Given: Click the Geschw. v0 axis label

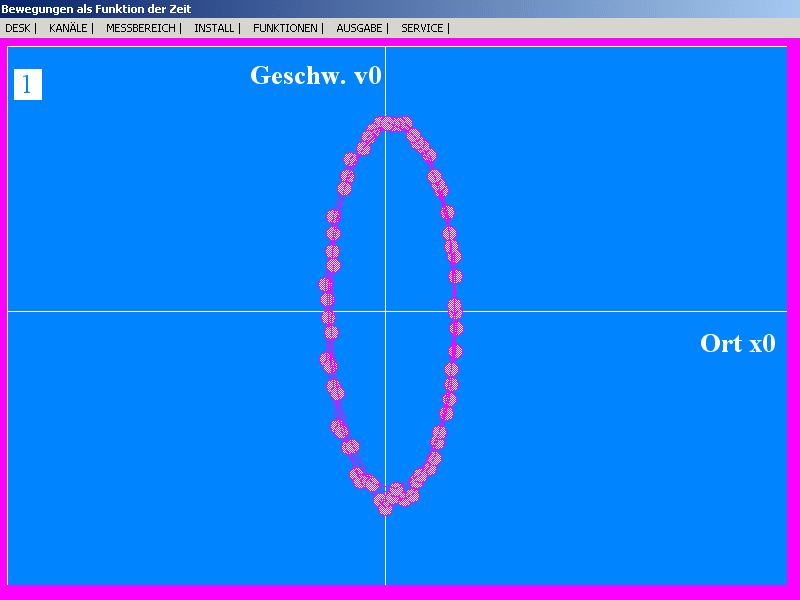Looking at the screenshot, I should (x=315, y=75).
